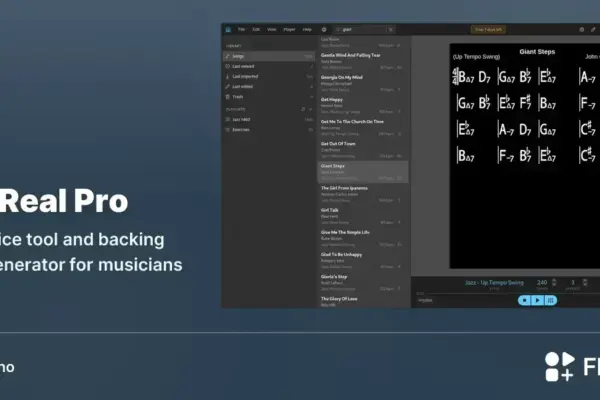This screenshot has height=400, width=600.
Task: Open the Player menu
Action: [289, 29]
